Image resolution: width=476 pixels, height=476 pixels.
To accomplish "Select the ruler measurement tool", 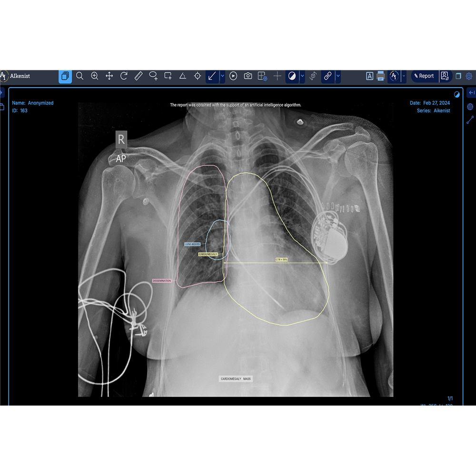I will [x=139, y=76].
